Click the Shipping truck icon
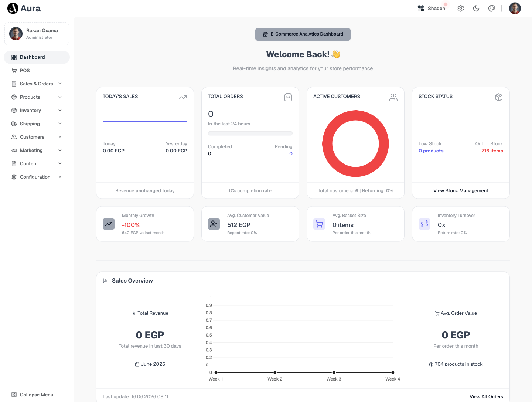The height and width of the screenshot is (402, 532). click(14, 124)
